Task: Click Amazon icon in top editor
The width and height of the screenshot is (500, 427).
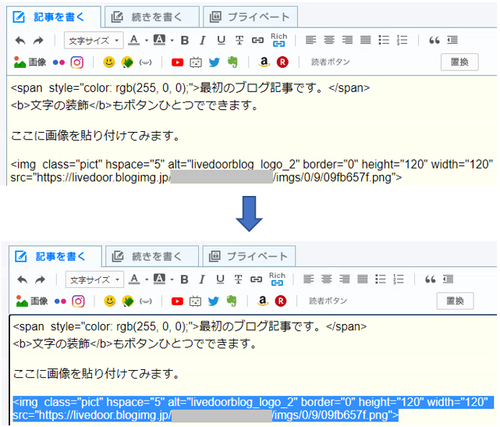Action: pyautogui.click(x=264, y=62)
